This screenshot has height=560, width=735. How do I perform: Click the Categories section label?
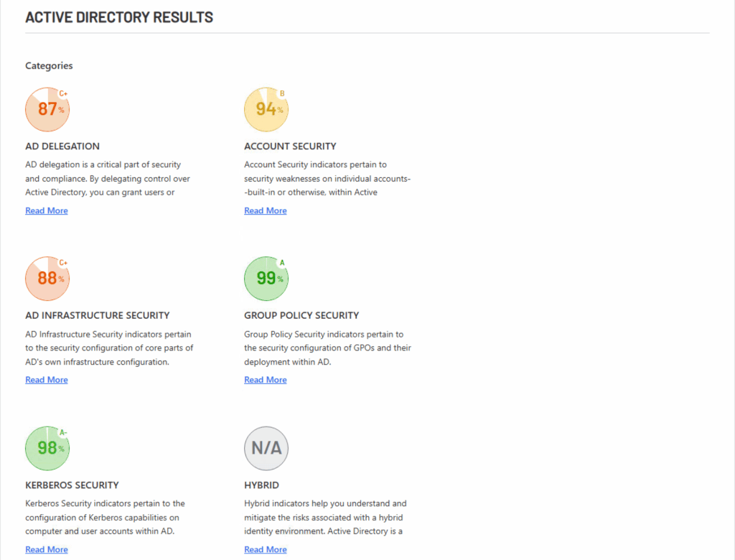tap(49, 65)
